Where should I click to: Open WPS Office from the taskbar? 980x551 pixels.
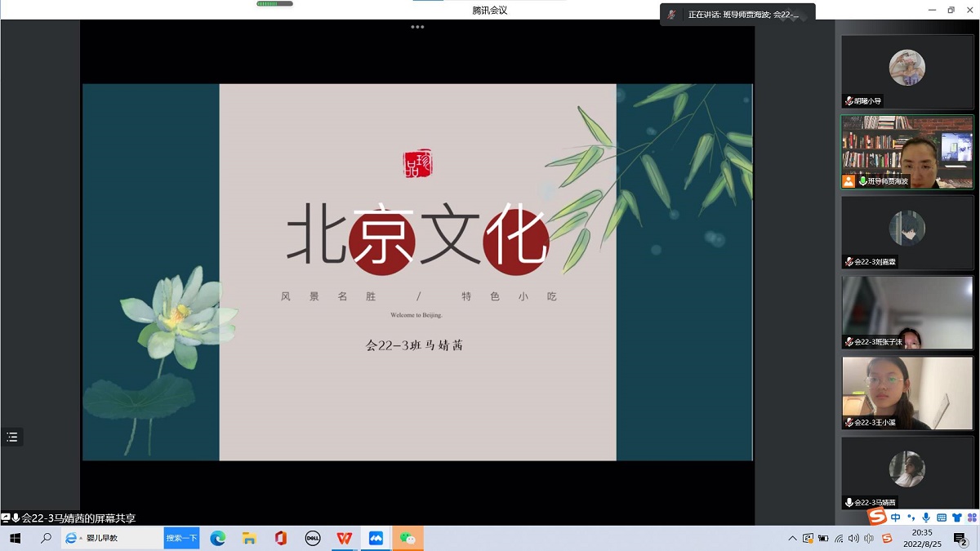tap(345, 539)
